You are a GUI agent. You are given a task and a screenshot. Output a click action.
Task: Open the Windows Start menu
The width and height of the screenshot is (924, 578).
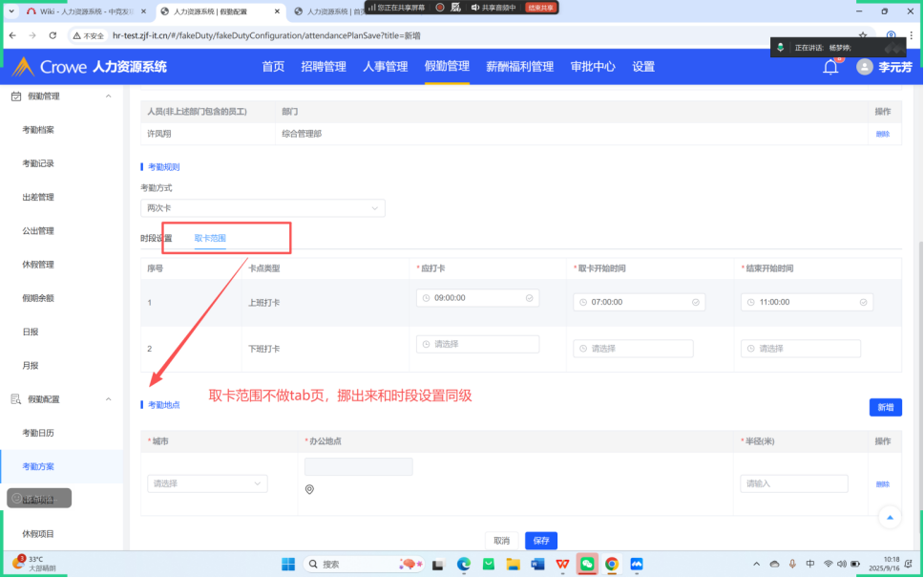288,565
